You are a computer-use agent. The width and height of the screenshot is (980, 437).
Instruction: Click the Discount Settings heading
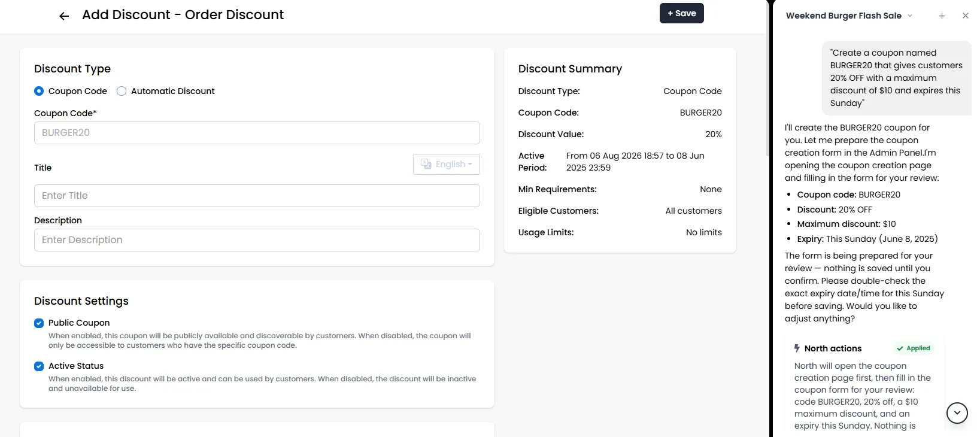[x=81, y=301]
